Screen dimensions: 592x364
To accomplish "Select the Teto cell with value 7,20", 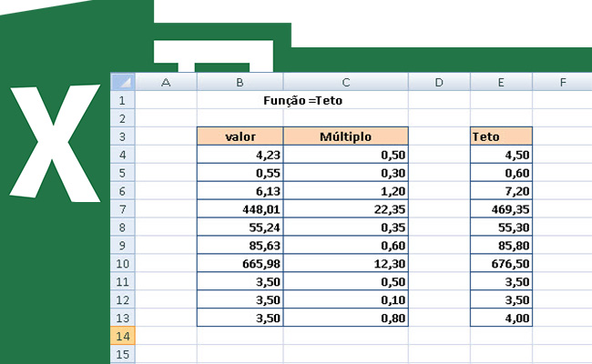I will click(502, 190).
